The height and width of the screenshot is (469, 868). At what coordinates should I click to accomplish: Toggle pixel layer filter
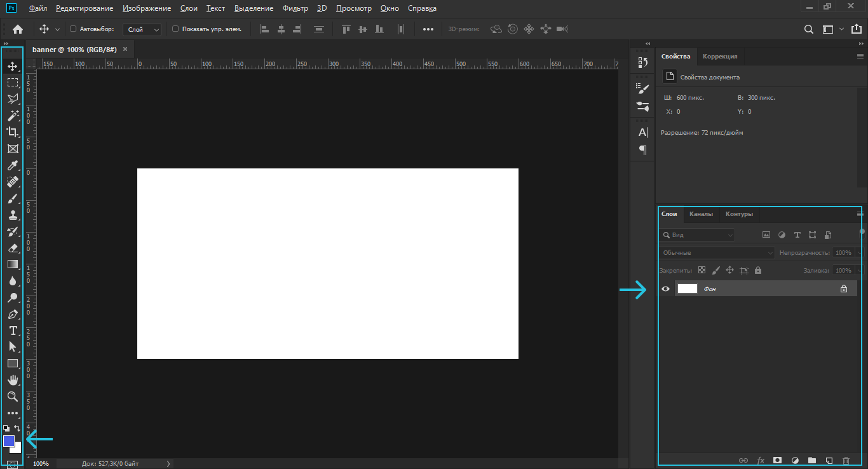point(766,235)
